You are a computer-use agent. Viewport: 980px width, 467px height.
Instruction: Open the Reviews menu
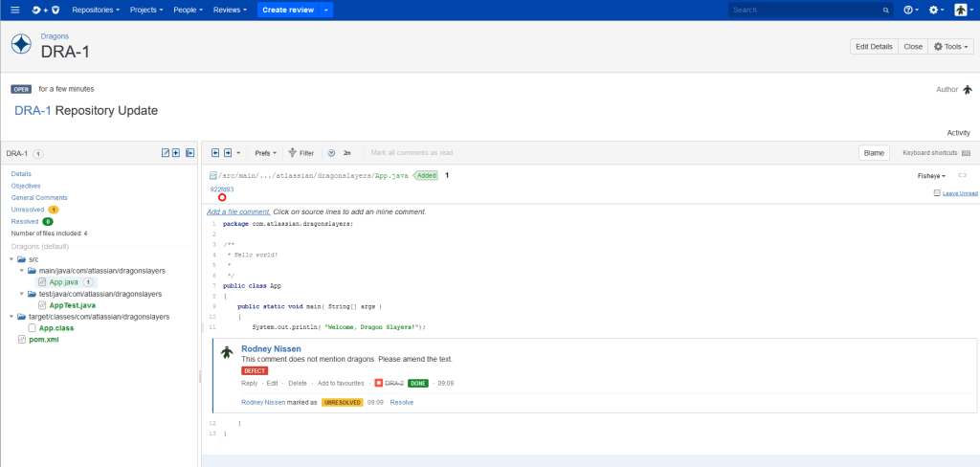pos(230,10)
